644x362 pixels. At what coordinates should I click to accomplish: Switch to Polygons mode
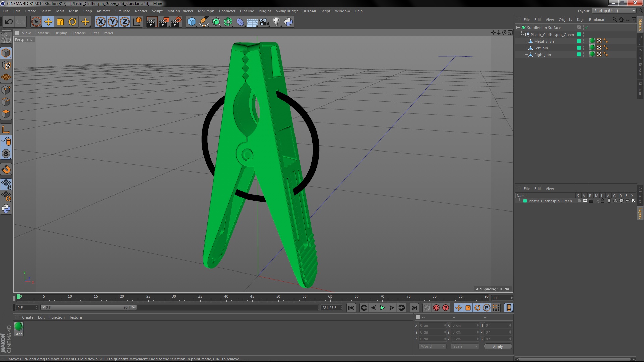tap(6, 114)
